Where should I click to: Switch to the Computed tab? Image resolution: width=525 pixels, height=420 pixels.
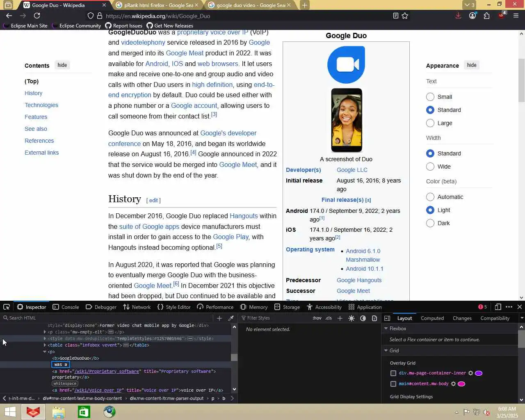432,318
